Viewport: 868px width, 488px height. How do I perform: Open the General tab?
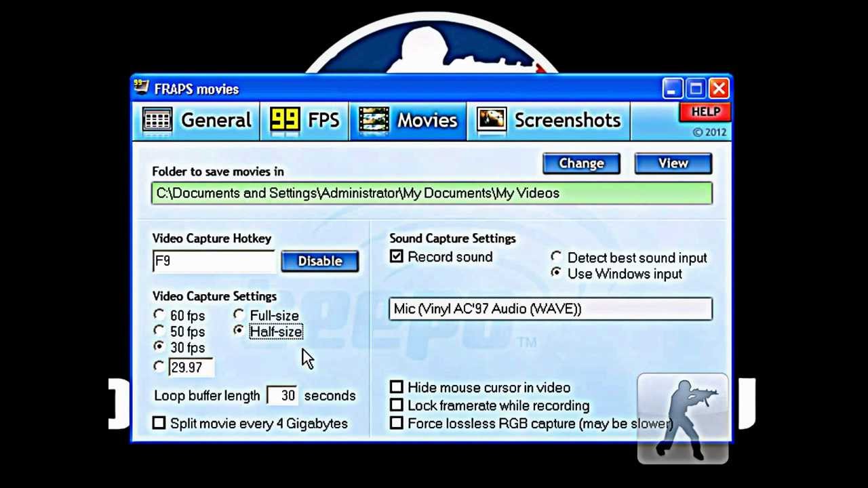tap(198, 121)
